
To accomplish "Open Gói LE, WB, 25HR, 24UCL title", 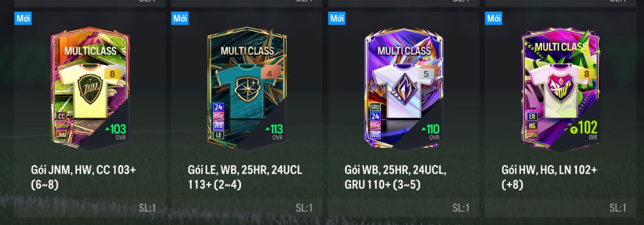I will 246,177.
